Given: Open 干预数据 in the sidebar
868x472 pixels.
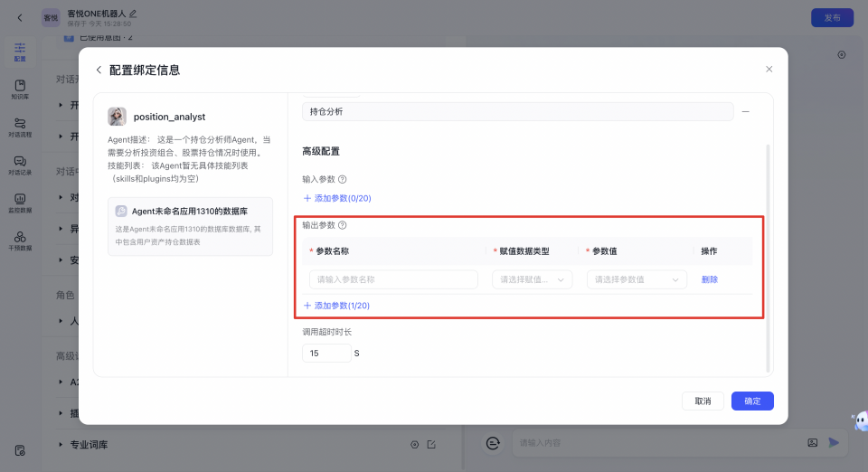Looking at the screenshot, I should pos(20,241).
